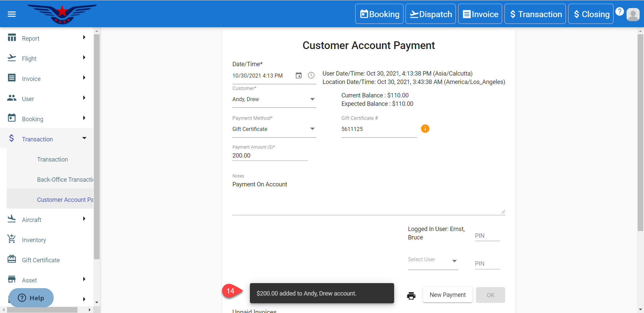Expand the Payment Method dropdown
Screen dimensions: 644x313
pos(274,129)
